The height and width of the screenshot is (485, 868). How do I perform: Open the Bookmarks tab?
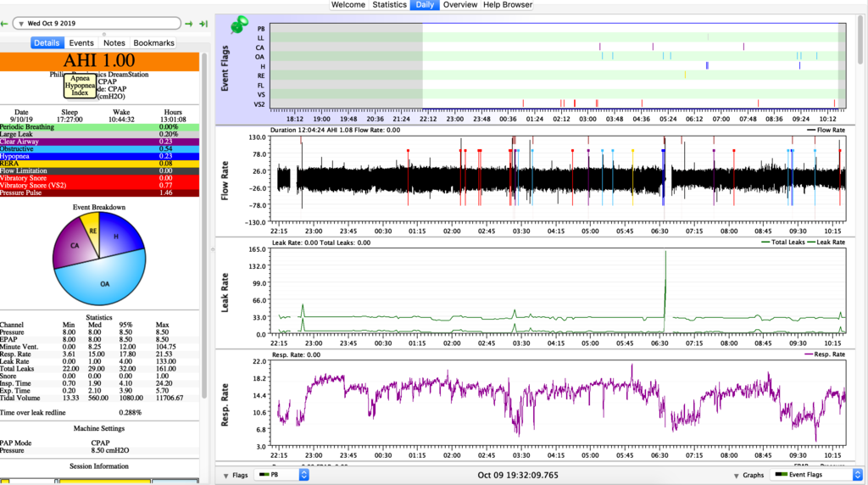(154, 42)
